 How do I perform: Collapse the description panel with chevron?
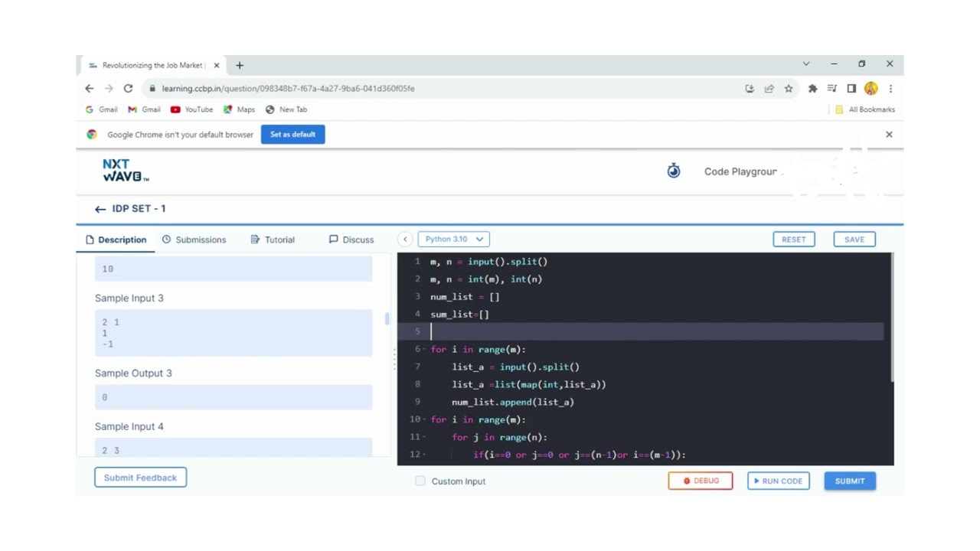pyautogui.click(x=405, y=240)
